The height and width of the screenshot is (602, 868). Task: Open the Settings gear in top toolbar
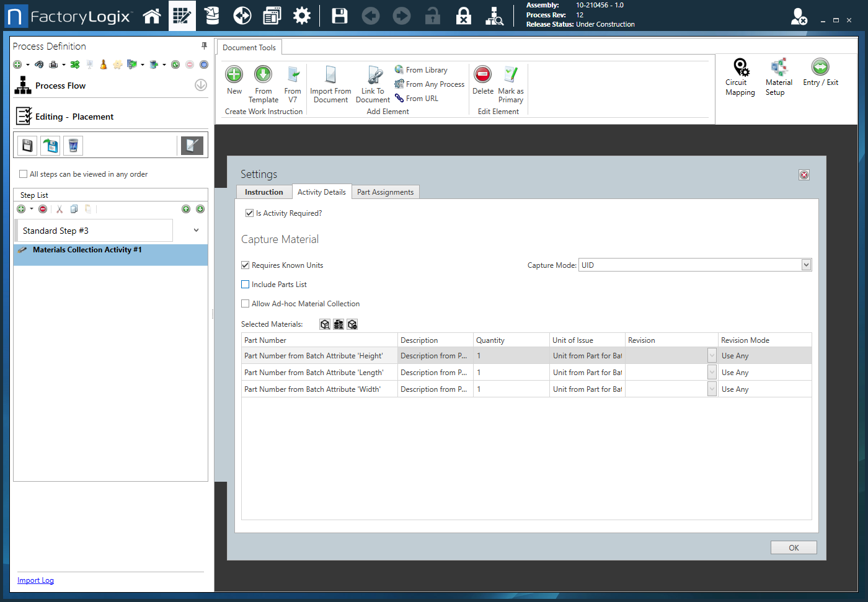coord(302,16)
